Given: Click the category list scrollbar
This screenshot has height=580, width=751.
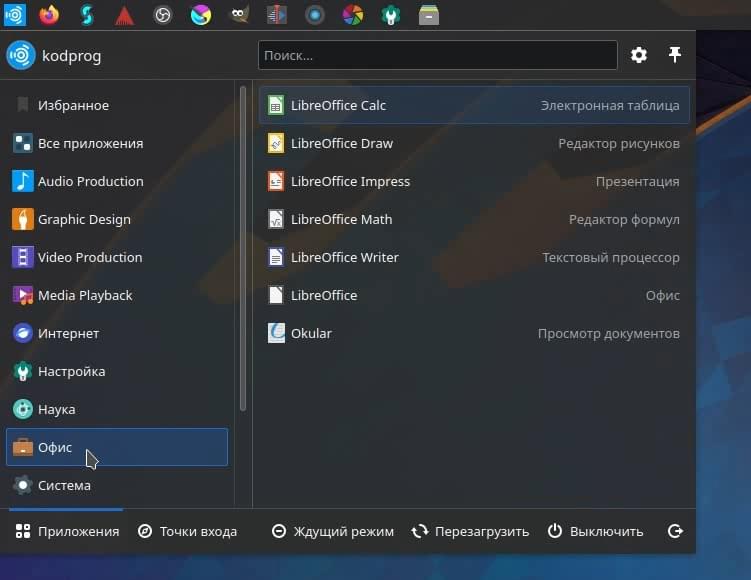Looking at the screenshot, I should tap(243, 248).
